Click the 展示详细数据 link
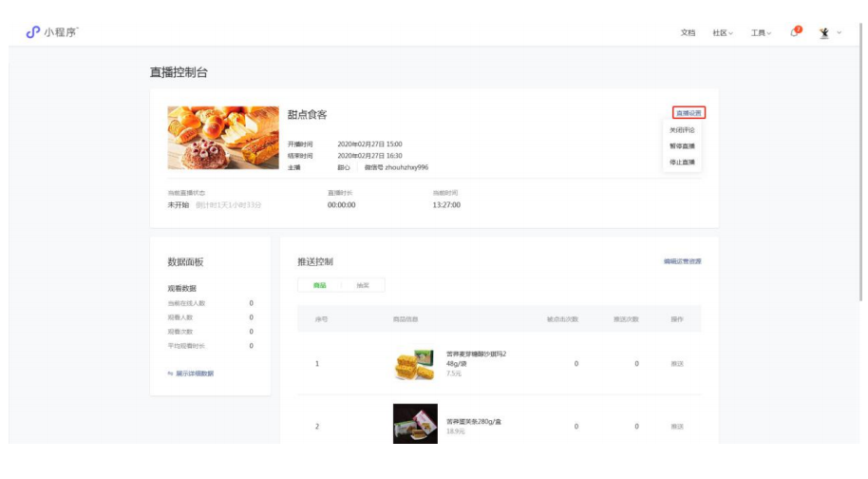This screenshot has height=479, width=868. click(195, 374)
